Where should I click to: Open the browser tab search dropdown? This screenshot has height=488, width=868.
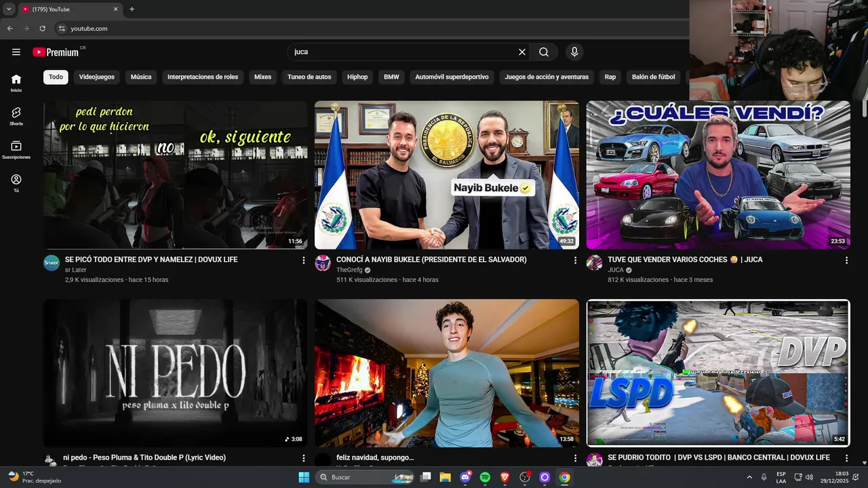9,9
